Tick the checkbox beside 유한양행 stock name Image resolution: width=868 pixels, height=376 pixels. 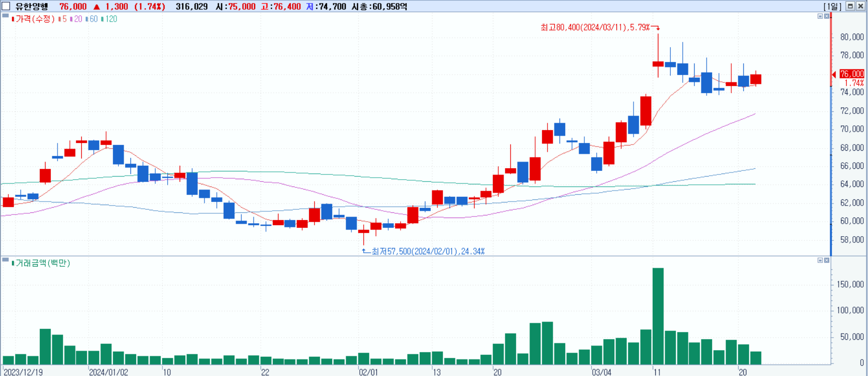6,6
